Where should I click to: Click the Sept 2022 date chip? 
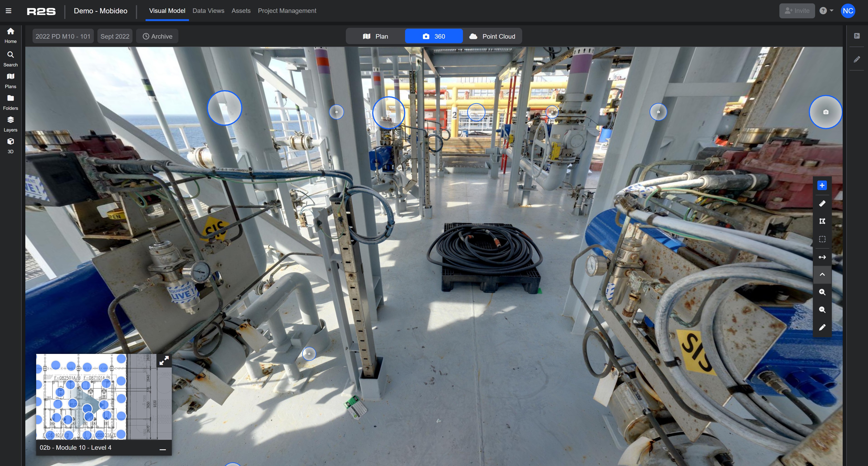(x=115, y=36)
